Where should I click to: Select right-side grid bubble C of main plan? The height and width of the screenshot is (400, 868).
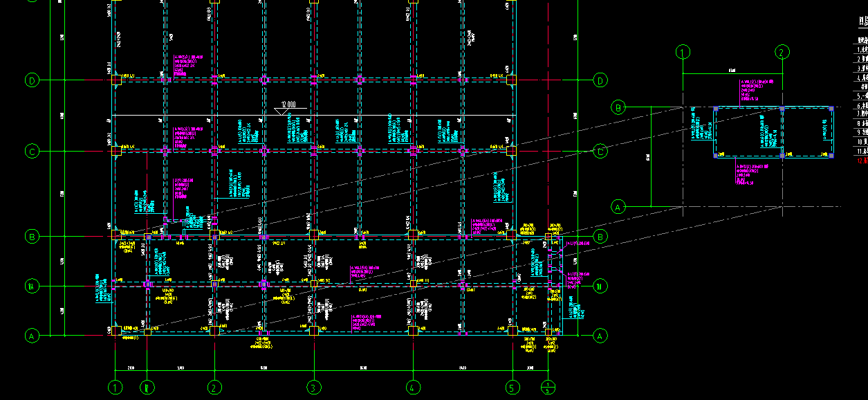(x=600, y=151)
